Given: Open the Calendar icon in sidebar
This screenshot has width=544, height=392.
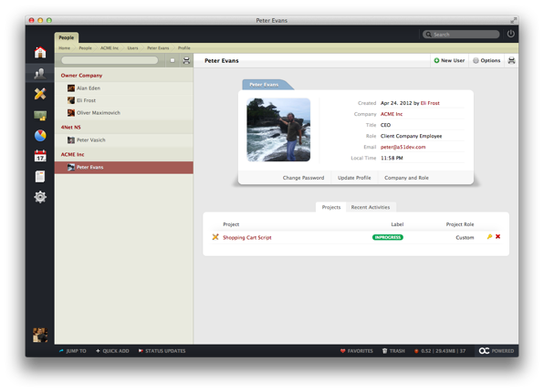Looking at the screenshot, I should [40, 156].
